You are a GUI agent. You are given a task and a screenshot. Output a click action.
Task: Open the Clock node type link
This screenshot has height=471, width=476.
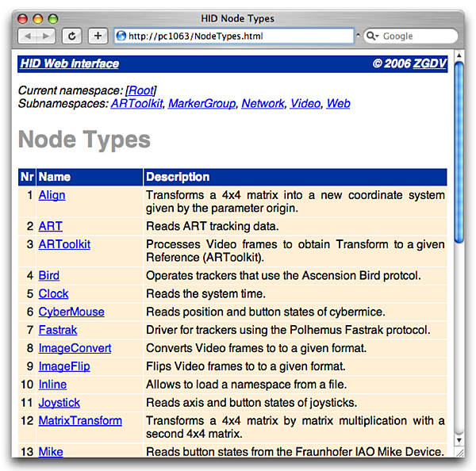click(53, 293)
